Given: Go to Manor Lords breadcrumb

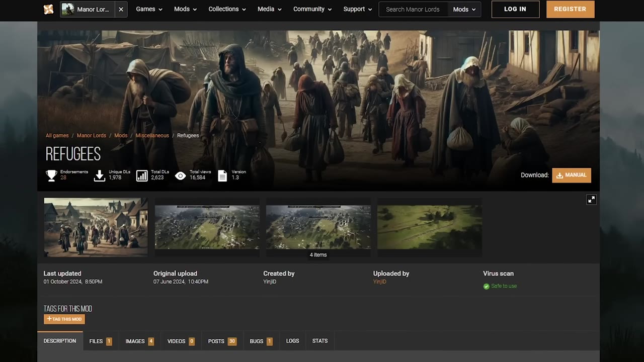Looking at the screenshot, I should (91, 135).
